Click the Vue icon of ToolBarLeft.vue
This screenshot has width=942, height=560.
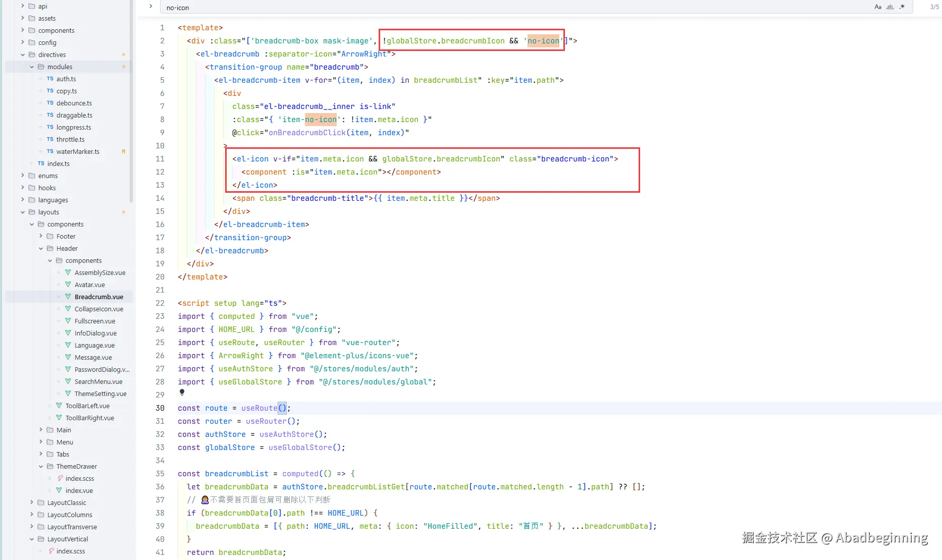pos(59,406)
